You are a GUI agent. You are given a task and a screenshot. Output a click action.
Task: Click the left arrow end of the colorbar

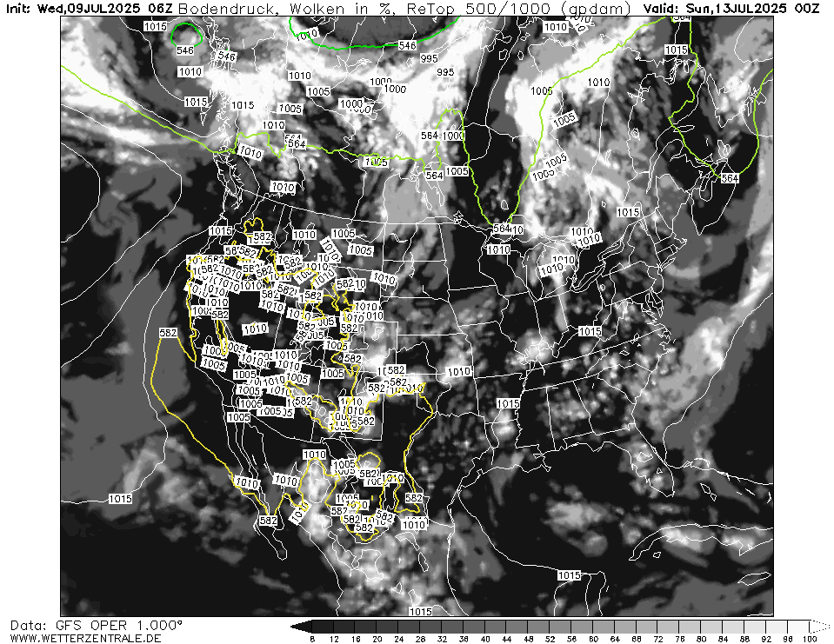pos(301,627)
